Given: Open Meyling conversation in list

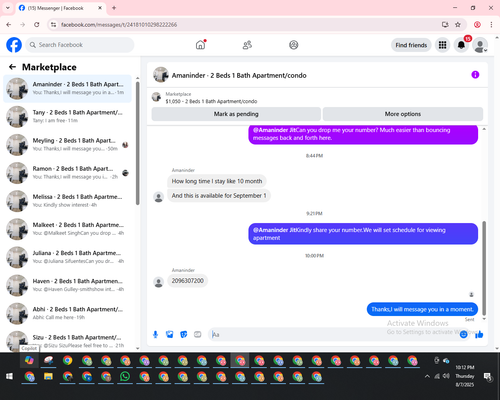Looking at the screenshot, I should pyautogui.click(x=68, y=145).
